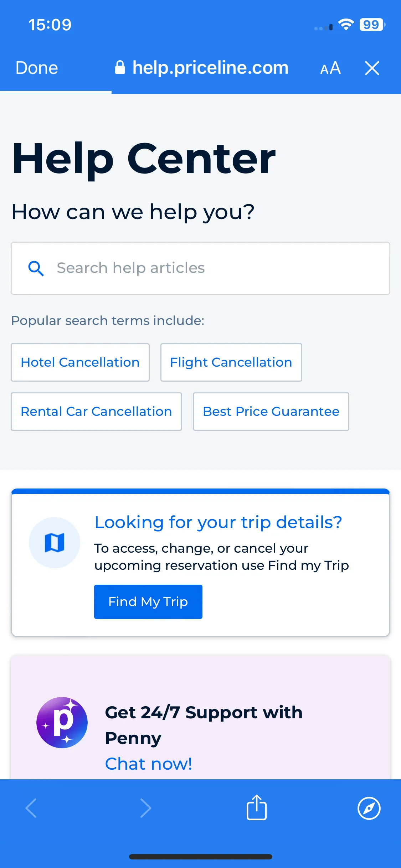
Task: Choose Best Price Guarantee search term
Action: pyautogui.click(x=271, y=412)
